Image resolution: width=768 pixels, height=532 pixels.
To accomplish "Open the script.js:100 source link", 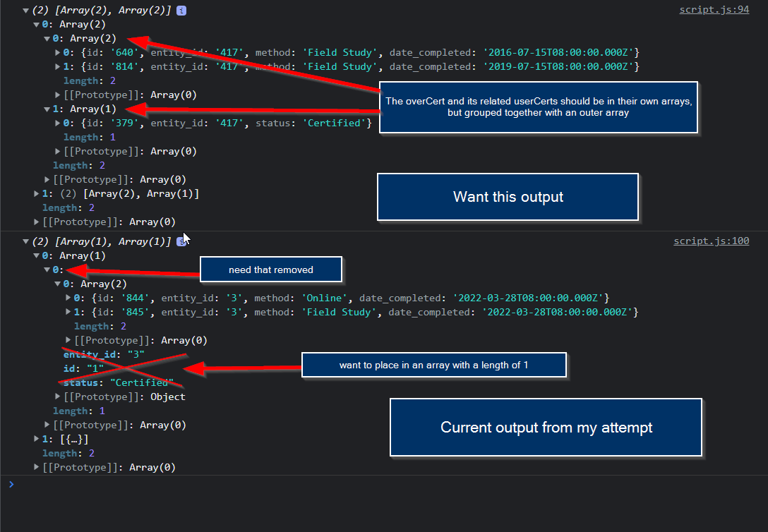I will pos(712,241).
